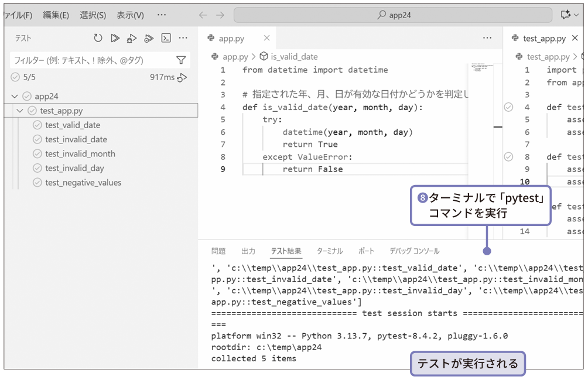Image resolution: width=588 pixels, height=380 pixels.
Task: Click the is_valid_date symbol icon in breadcrumb
Action: pos(264,56)
